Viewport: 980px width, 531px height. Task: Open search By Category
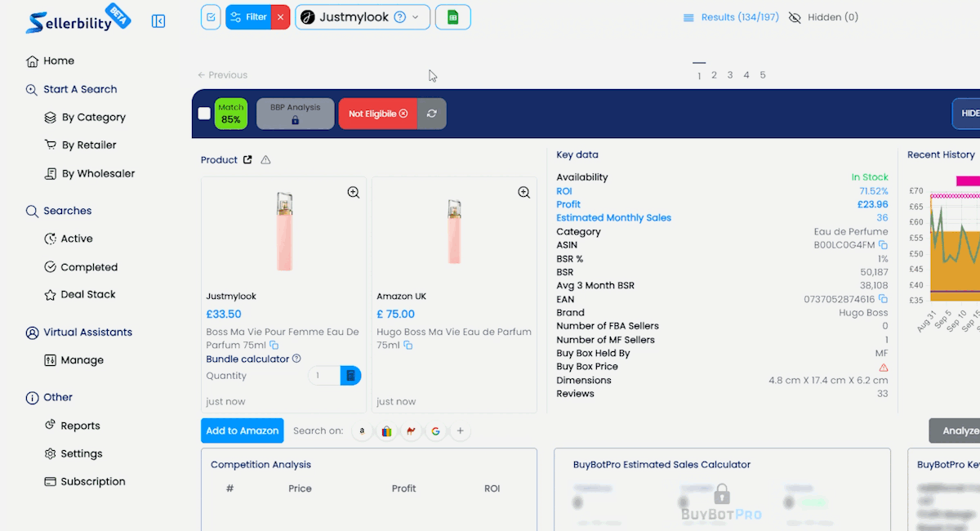(85, 118)
